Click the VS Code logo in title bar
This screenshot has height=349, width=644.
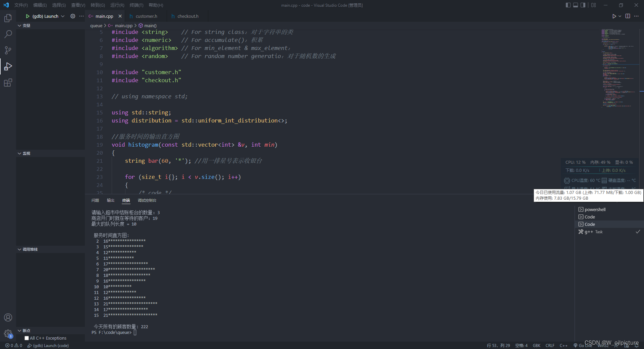coord(6,5)
